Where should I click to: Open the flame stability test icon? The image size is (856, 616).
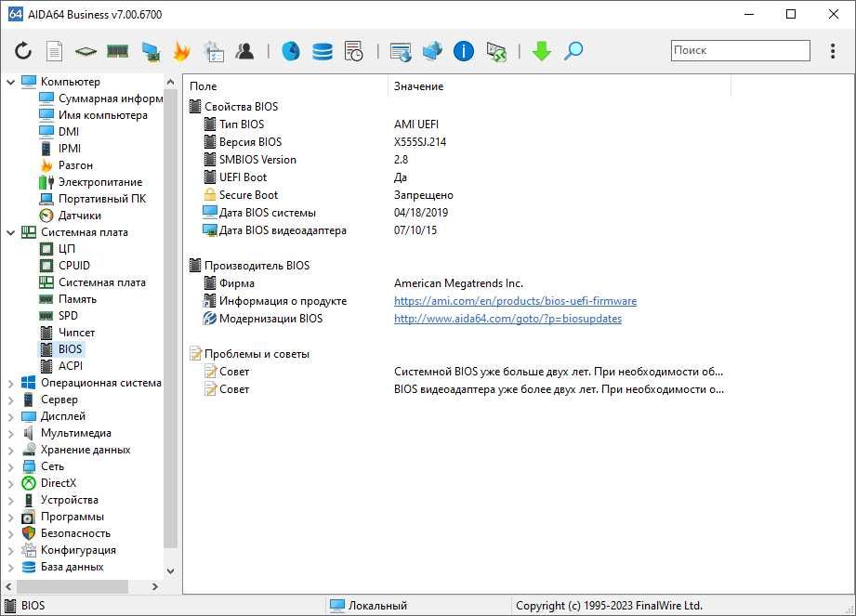pos(181,51)
